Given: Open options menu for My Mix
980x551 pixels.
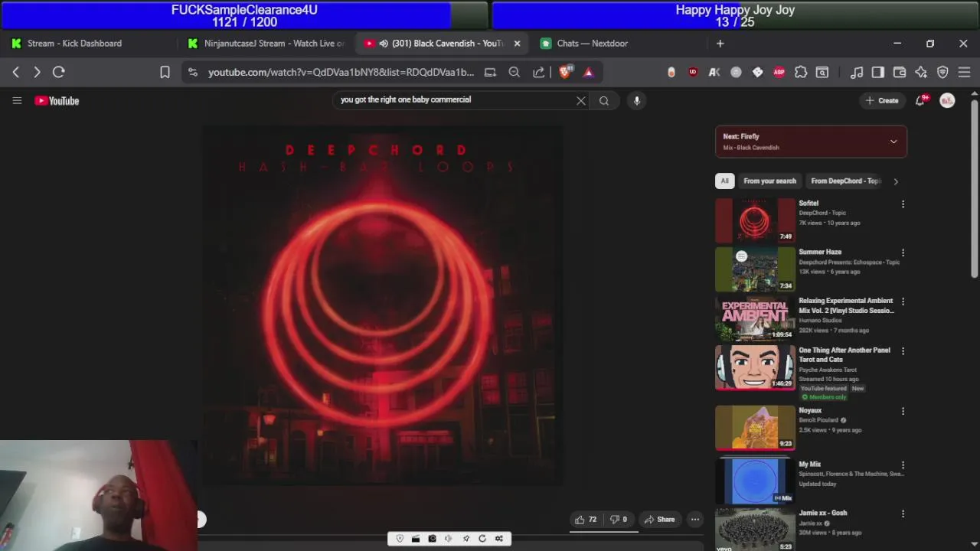Looking at the screenshot, I should pyautogui.click(x=903, y=465).
